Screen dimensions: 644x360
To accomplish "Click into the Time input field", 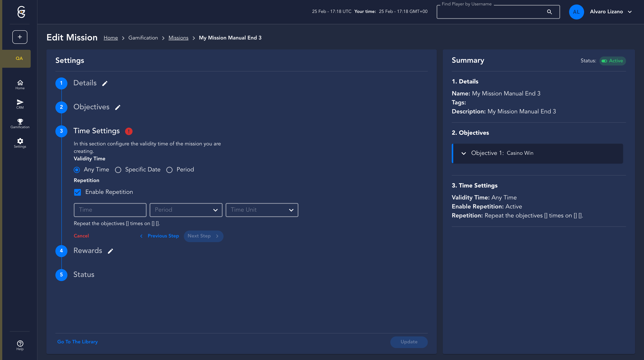I will click(x=110, y=210).
